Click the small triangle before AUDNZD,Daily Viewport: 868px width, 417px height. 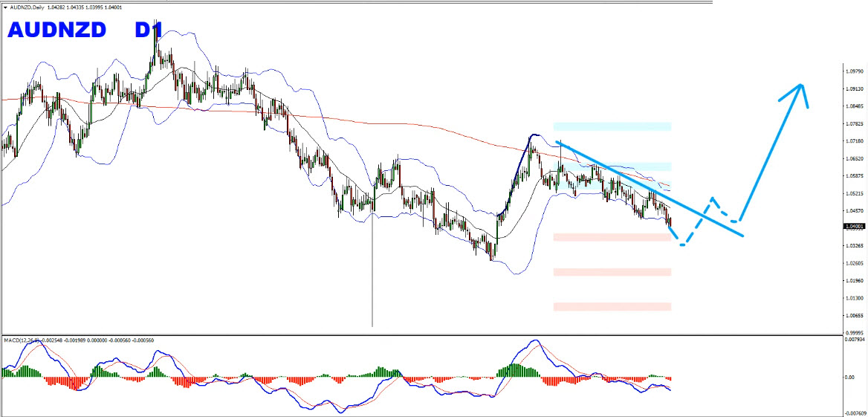pyautogui.click(x=6, y=7)
